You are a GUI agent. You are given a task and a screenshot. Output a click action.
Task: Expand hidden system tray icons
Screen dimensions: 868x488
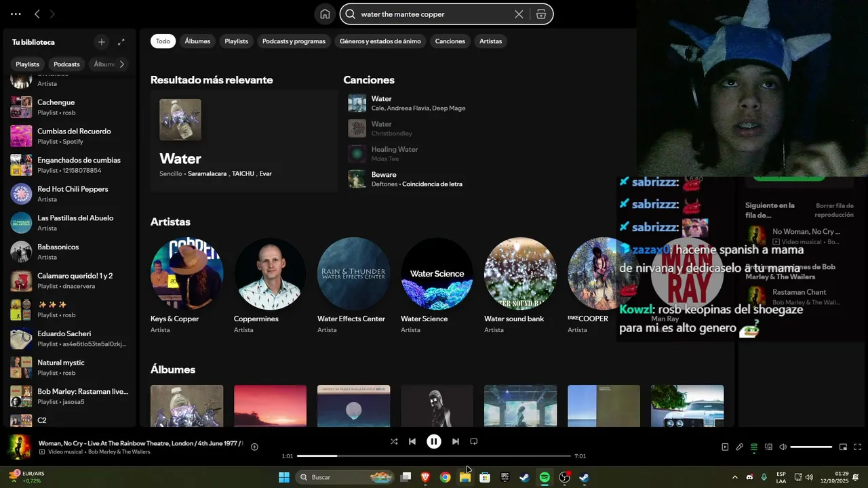(734, 477)
